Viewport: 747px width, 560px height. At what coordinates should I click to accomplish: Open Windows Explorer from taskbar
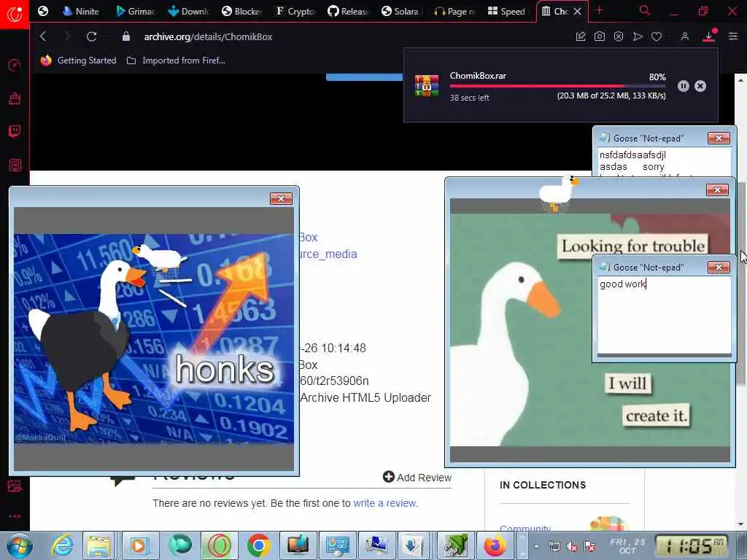(x=99, y=545)
